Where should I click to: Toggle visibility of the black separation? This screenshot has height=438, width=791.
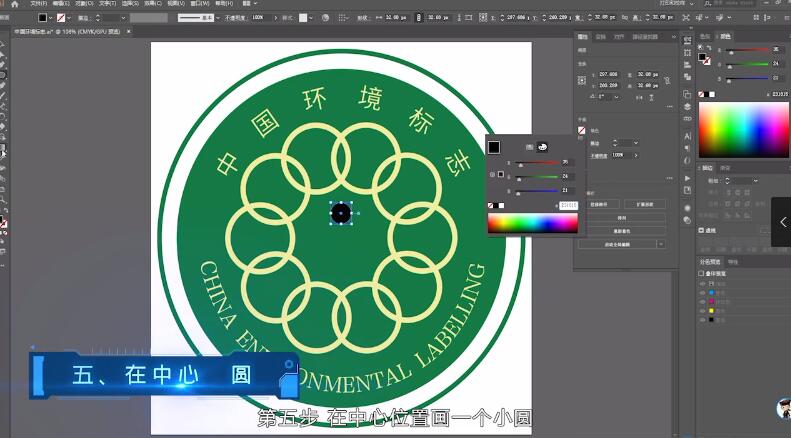[x=702, y=320]
